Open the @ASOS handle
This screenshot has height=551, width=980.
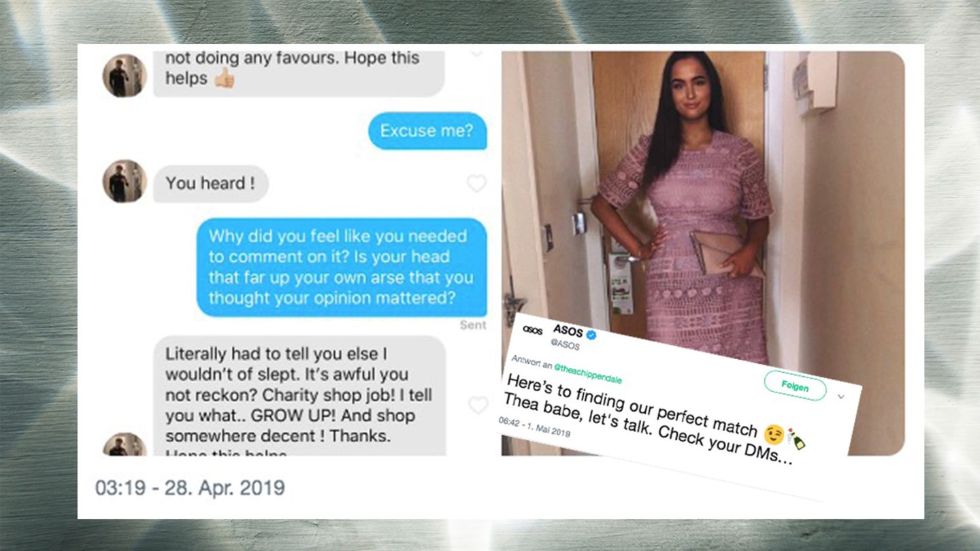coord(566,345)
